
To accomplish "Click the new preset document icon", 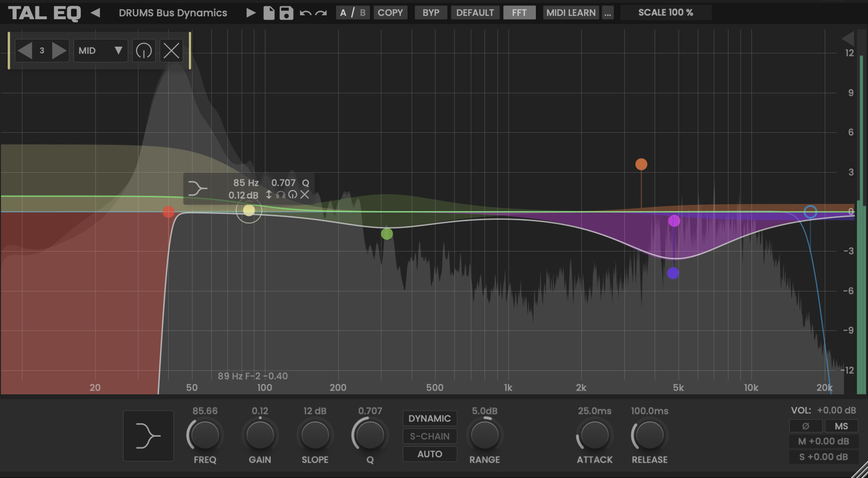I will click(x=269, y=13).
